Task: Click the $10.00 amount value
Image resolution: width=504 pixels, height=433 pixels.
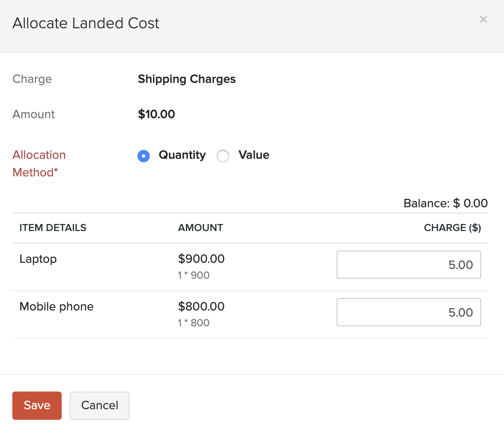Action: pos(156,114)
